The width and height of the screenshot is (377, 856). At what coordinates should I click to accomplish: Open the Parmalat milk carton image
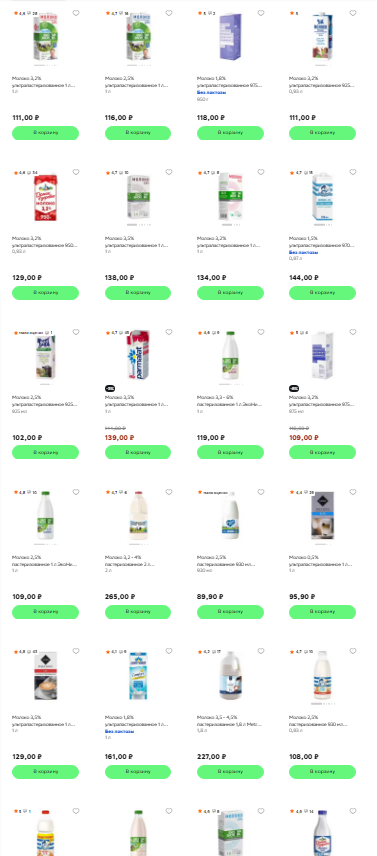(x=137, y=355)
